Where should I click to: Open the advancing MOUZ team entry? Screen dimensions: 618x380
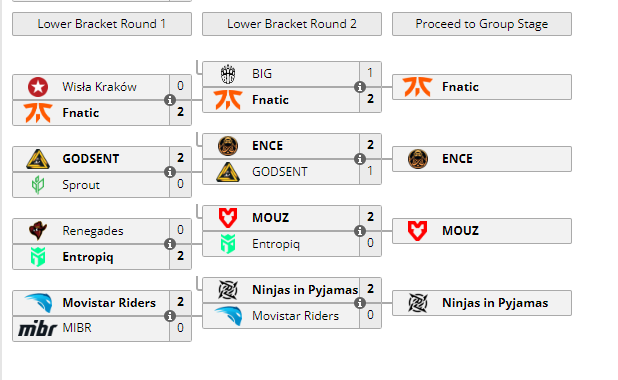tap(482, 231)
